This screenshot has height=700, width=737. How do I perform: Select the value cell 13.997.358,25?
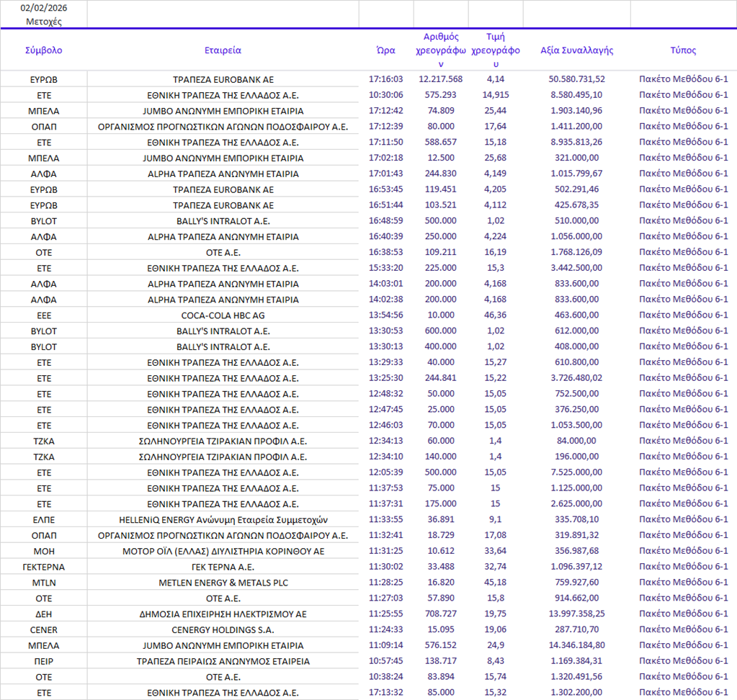(577, 614)
